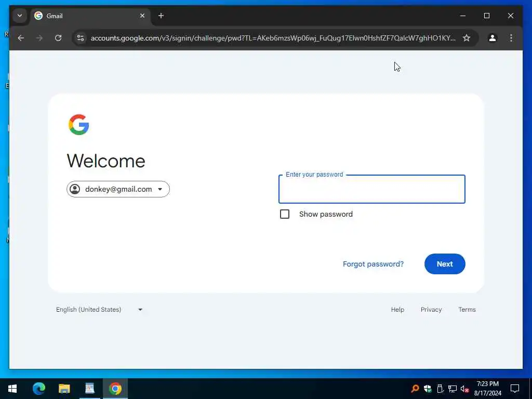Open the Windows Start menu

click(x=12, y=389)
